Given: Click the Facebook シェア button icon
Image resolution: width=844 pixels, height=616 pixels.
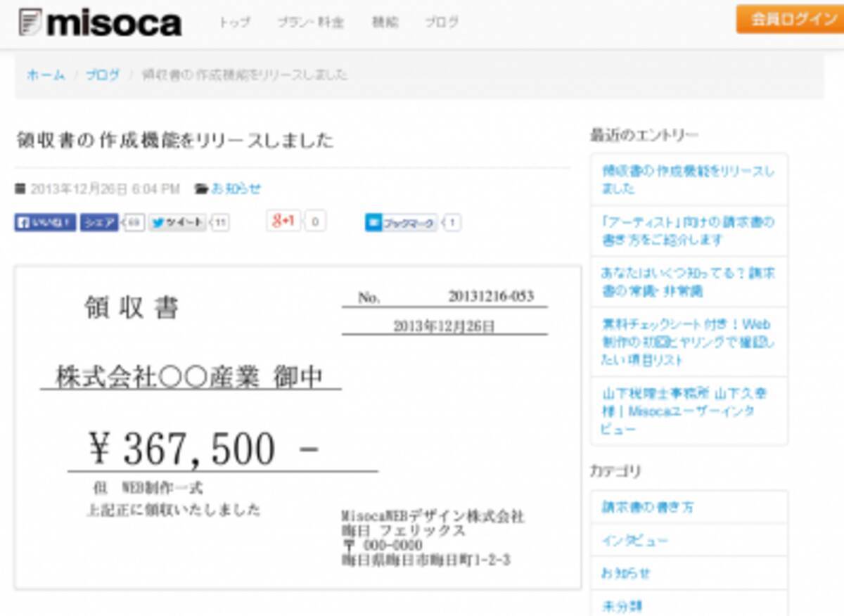Looking at the screenshot, I should click(98, 222).
